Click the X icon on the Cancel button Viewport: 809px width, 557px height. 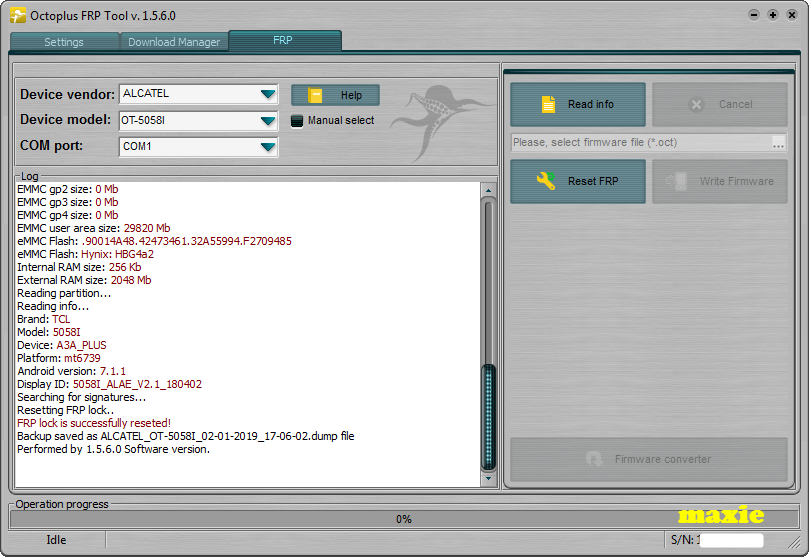696,105
